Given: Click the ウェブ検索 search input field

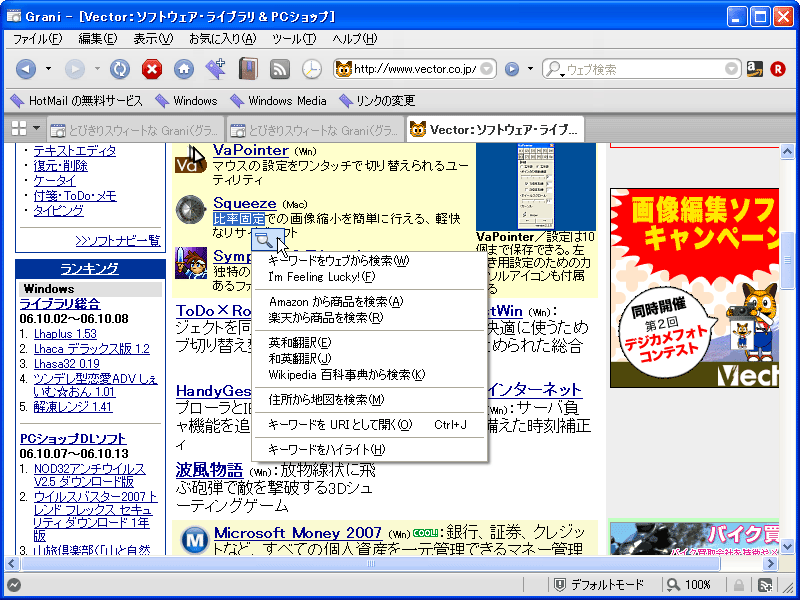Looking at the screenshot, I should tap(644, 69).
